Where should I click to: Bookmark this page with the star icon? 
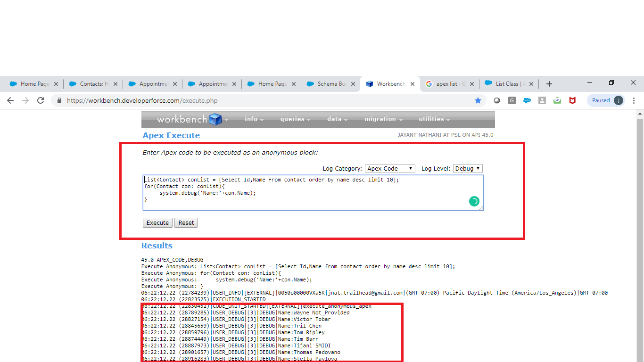(478, 100)
